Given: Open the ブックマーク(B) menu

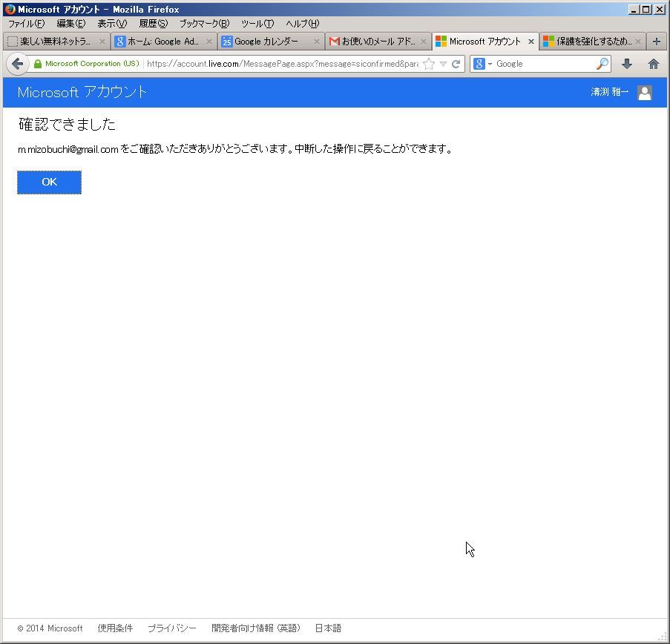Looking at the screenshot, I should coord(204,24).
